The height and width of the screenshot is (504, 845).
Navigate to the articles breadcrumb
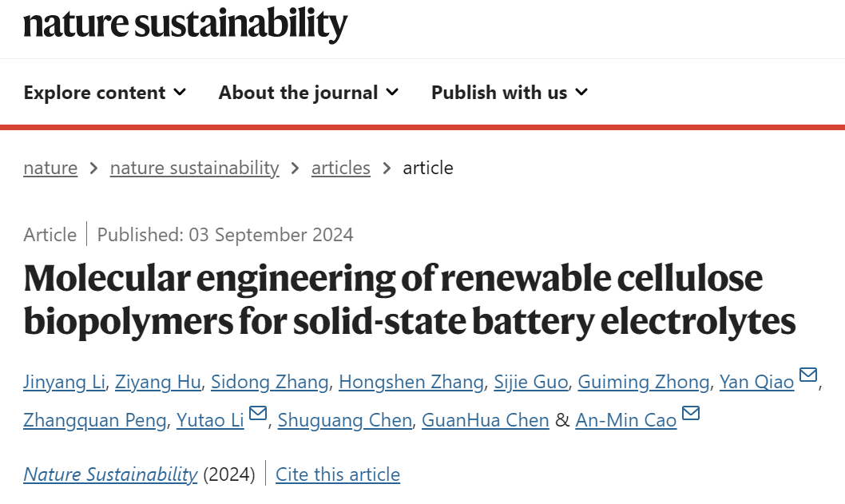click(340, 168)
